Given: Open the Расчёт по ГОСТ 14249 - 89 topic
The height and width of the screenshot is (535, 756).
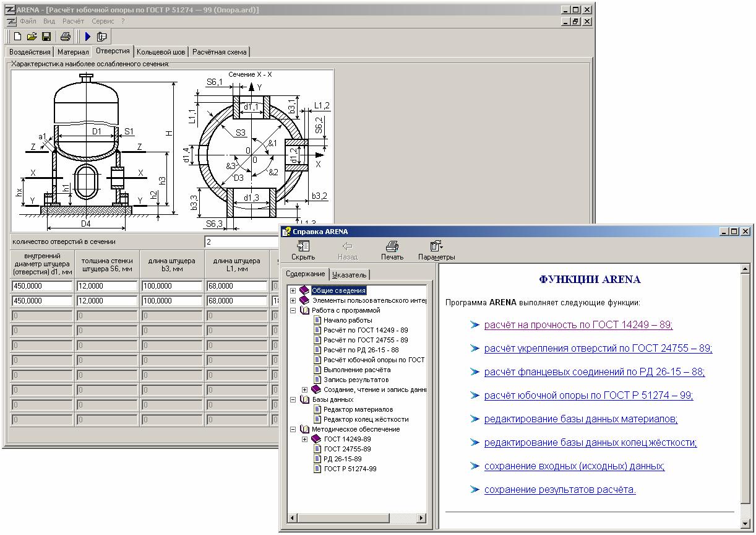Looking at the screenshot, I should pyautogui.click(x=366, y=330).
